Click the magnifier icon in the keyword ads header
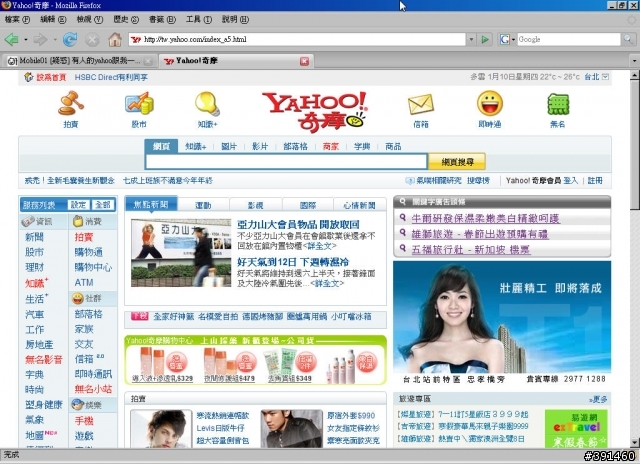Image resolution: width=640 pixels, height=464 pixels. tap(403, 202)
